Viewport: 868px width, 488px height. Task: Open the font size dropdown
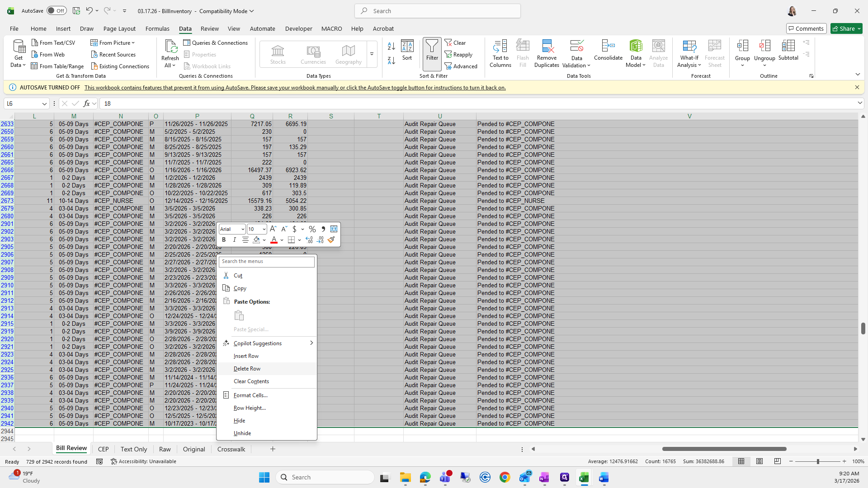tap(264, 229)
